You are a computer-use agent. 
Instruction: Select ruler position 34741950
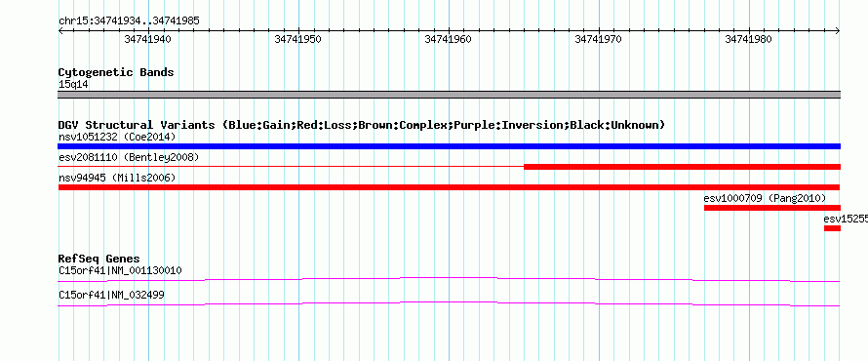(297, 39)
